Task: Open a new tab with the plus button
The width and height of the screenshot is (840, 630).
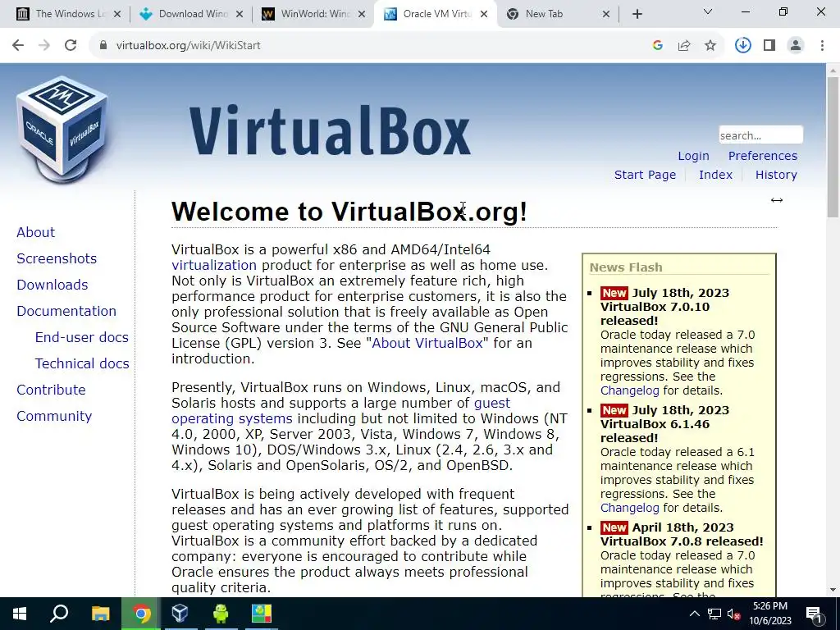Action: 637,14
